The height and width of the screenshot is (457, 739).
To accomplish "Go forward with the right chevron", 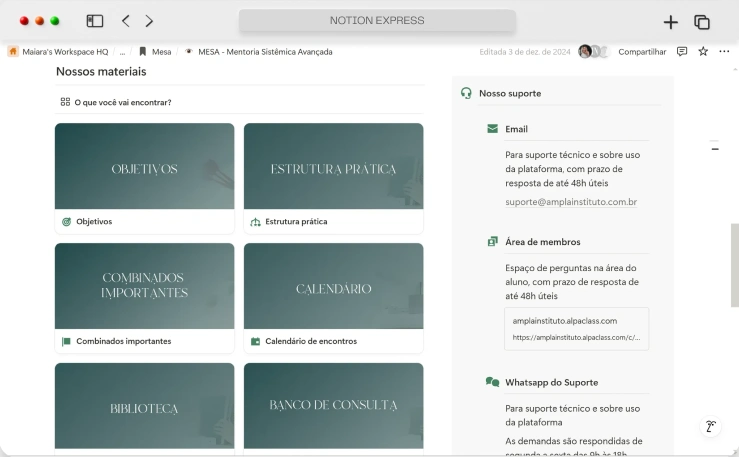I will pos(149,21).
